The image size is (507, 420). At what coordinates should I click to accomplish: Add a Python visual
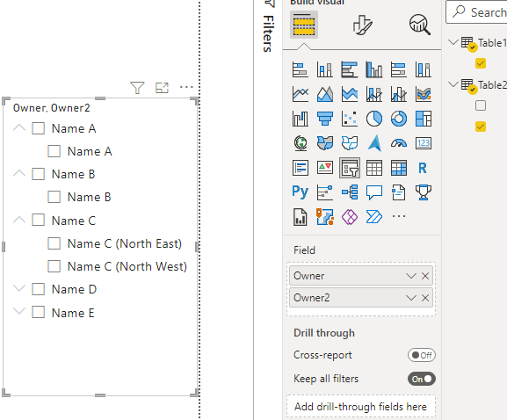pos(300,192)
